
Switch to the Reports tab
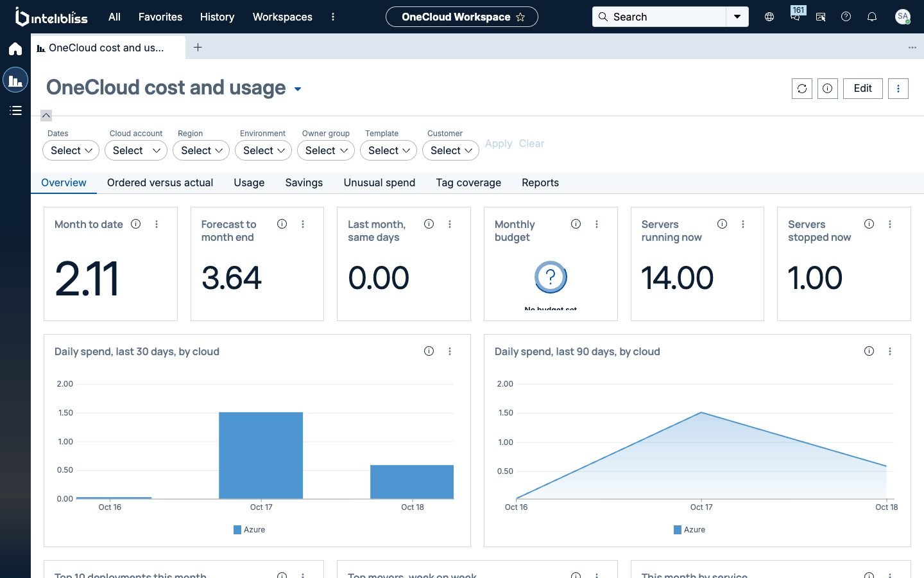(540, 183)
